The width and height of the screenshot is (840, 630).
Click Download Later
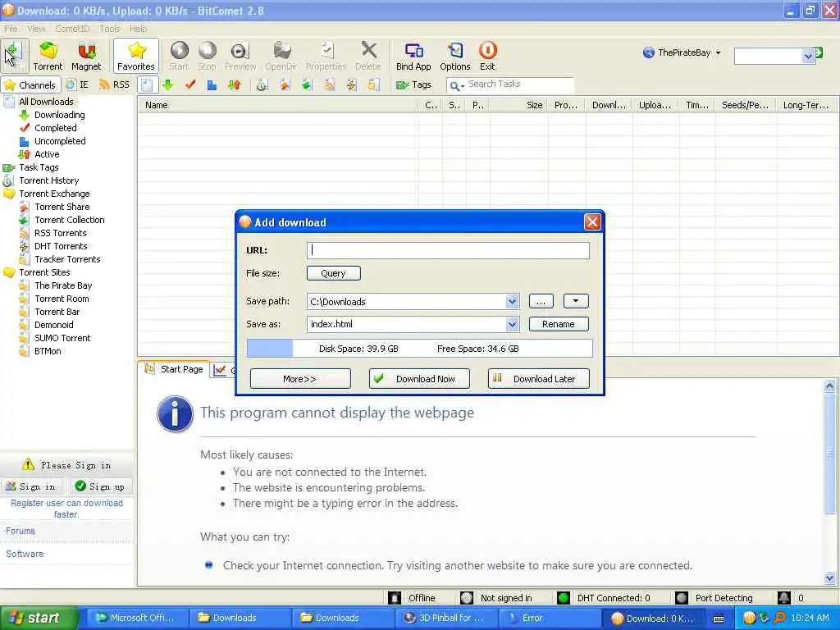pos(538,379)
